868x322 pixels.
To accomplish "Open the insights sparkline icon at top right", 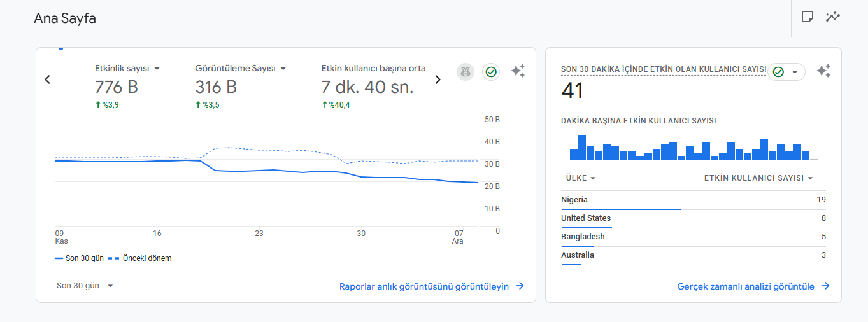I will pyautogui.click(x=833, y=17).
